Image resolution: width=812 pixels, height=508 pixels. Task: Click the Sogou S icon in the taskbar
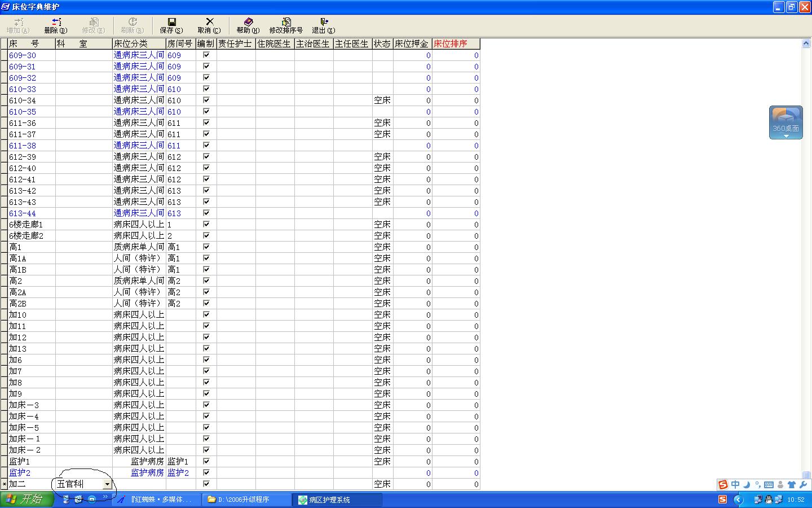(723, 500)
